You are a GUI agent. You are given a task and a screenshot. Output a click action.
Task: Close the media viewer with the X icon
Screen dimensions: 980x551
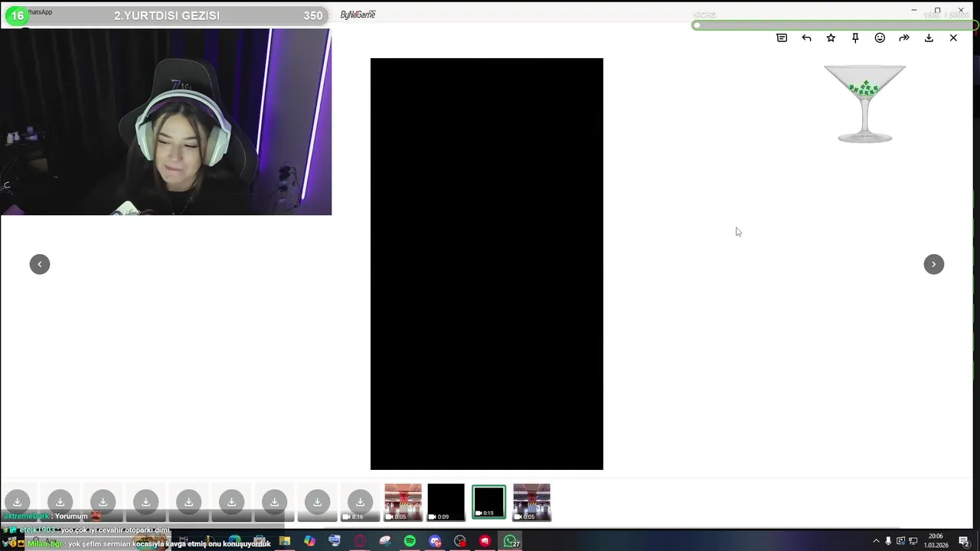[x=953, y=37]
